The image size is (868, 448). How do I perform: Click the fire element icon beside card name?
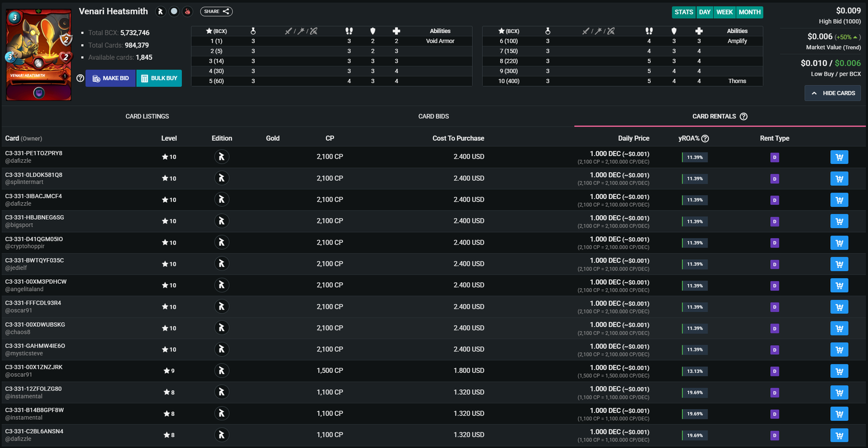tap(188, 11)
